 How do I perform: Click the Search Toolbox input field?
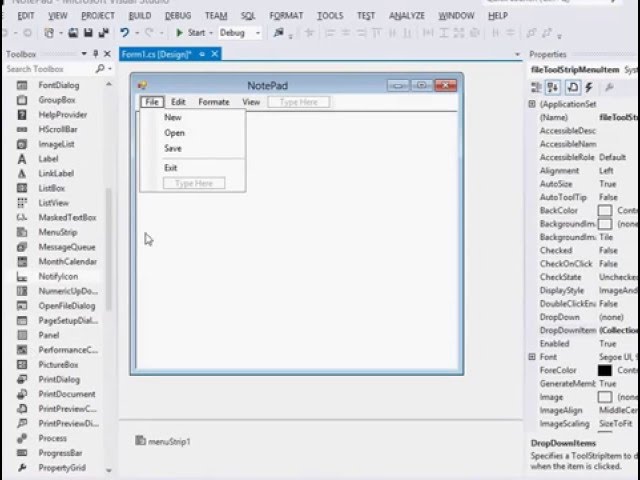click(x=50, y=69)
